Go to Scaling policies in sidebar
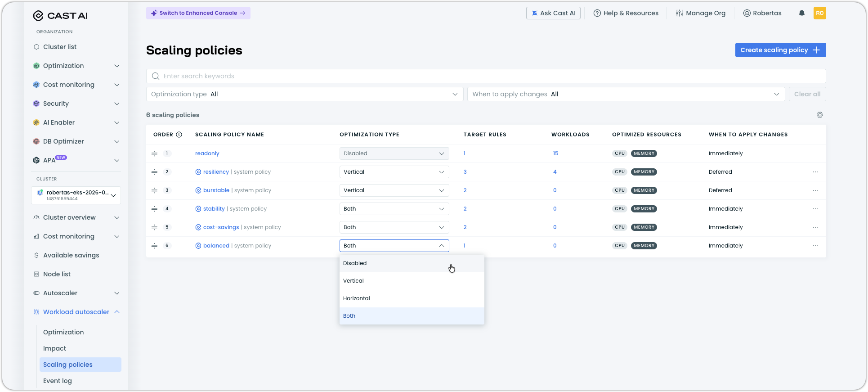The width and height of the screenshot is (868, 392). coord(81,365)
